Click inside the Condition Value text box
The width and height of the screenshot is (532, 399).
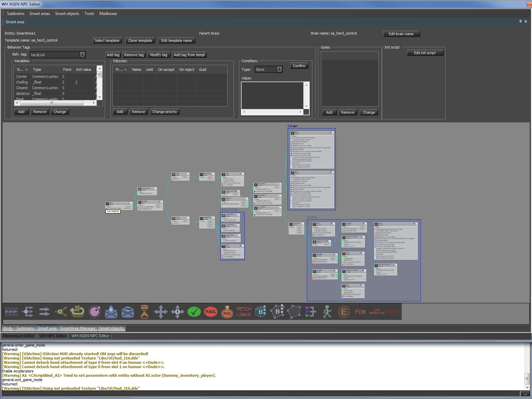(x=272, y=95)
